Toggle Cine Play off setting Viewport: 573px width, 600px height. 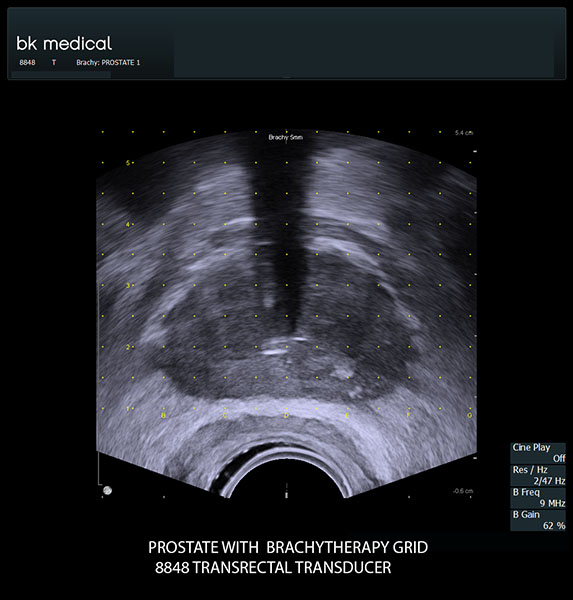click(538, 453)
